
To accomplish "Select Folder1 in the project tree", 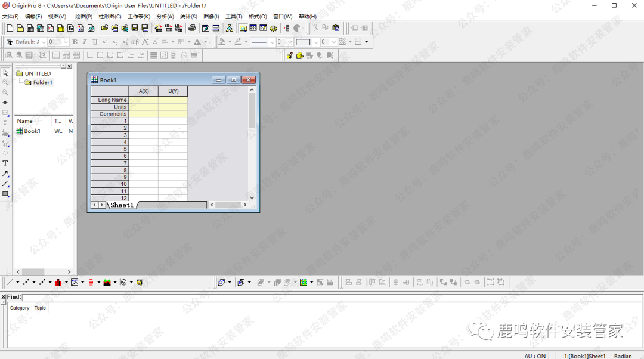I will (x=42, y=82).
